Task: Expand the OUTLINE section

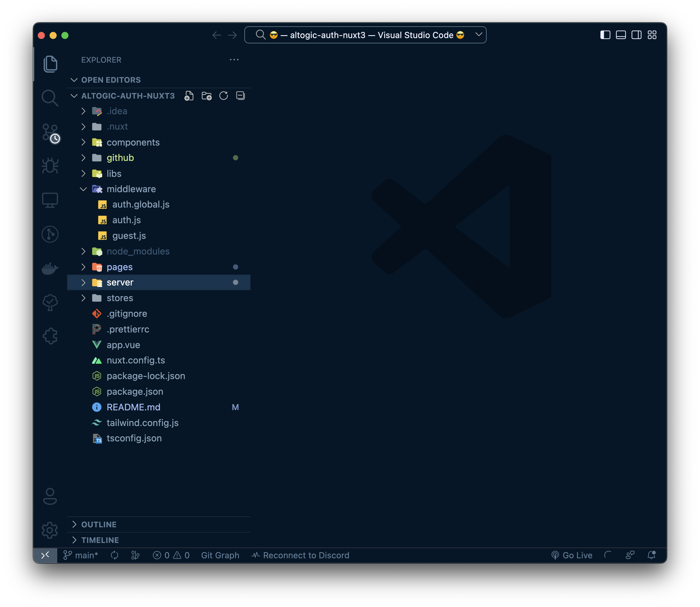Action: click(99, 524)
